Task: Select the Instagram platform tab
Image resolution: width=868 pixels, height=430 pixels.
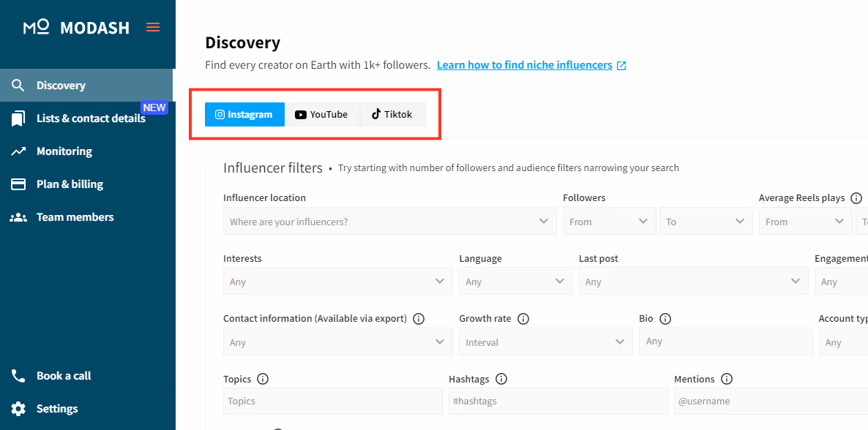Action: click(x=244, y=115)
